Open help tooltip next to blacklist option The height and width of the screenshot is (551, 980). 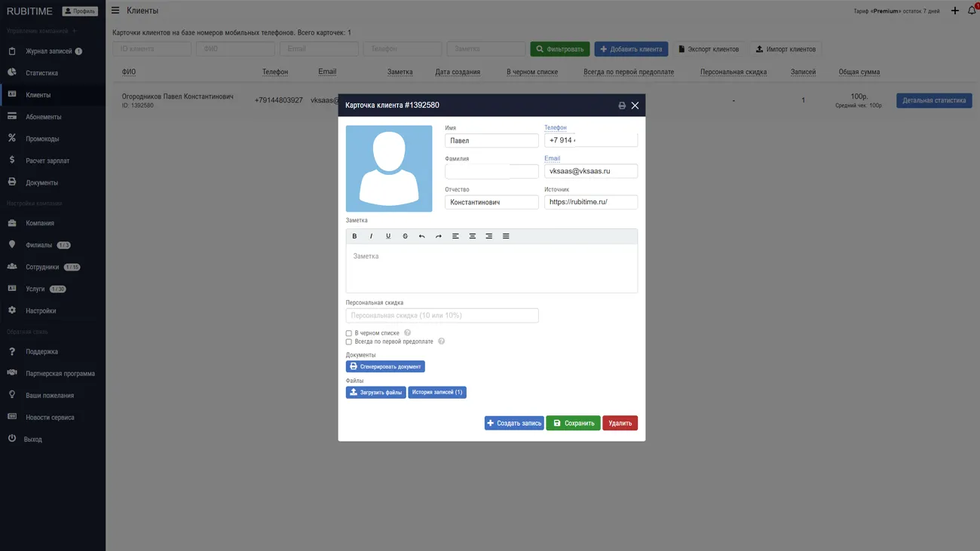(x=407, y=332)
